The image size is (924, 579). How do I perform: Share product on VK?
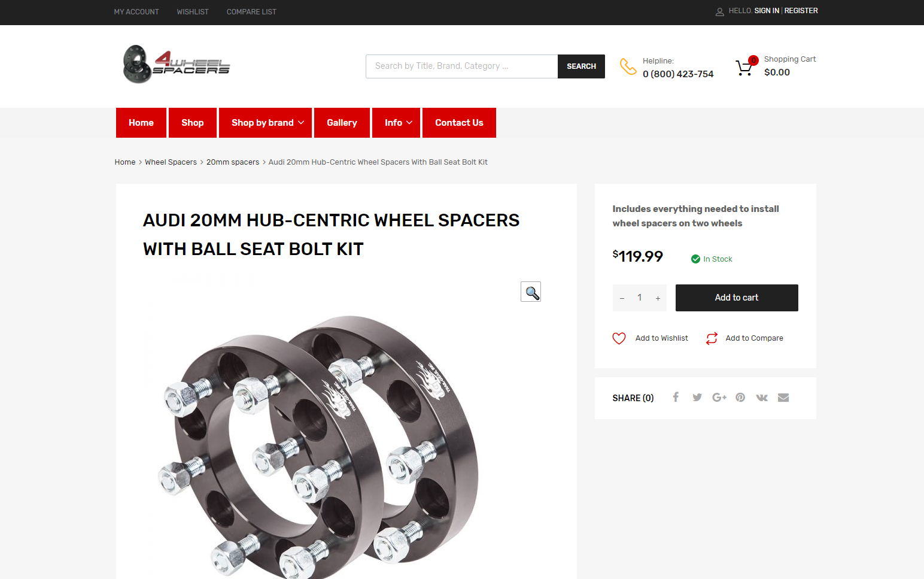(762, 398)
